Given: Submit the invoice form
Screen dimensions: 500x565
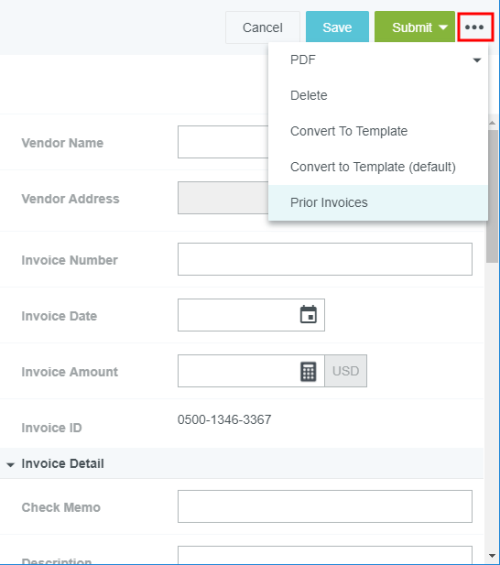Looking at the screenshot, I should click(x=412, y=27).
